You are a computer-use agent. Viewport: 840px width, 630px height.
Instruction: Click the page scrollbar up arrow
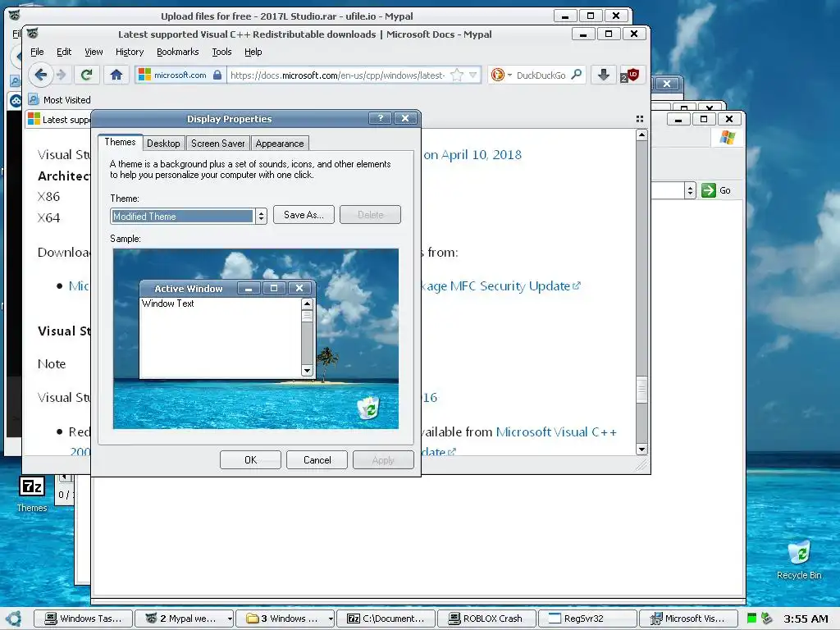[x=641, y=135]
